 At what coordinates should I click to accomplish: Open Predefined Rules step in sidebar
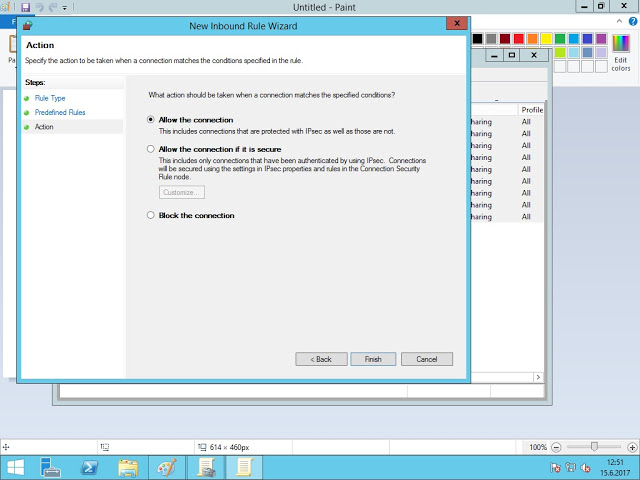click(x=60, y=112)
